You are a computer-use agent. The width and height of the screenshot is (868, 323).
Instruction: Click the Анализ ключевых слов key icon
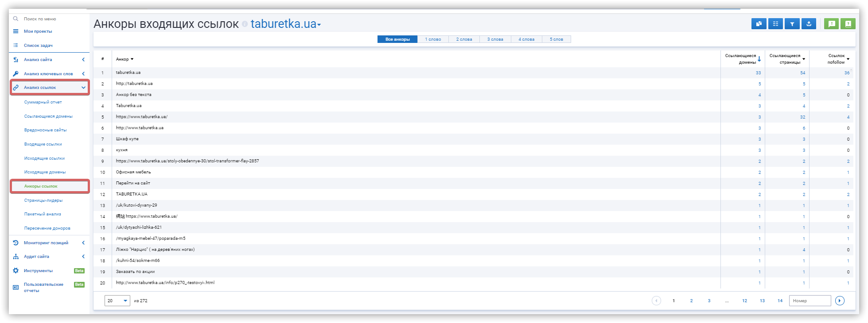click(16, 73)
